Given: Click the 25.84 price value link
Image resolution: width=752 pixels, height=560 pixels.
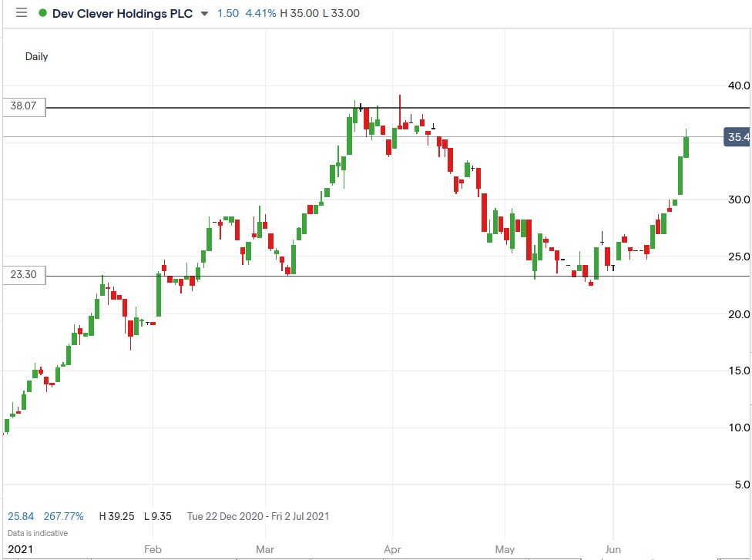Looking at the screenshot, I should (x=20, y=516).
